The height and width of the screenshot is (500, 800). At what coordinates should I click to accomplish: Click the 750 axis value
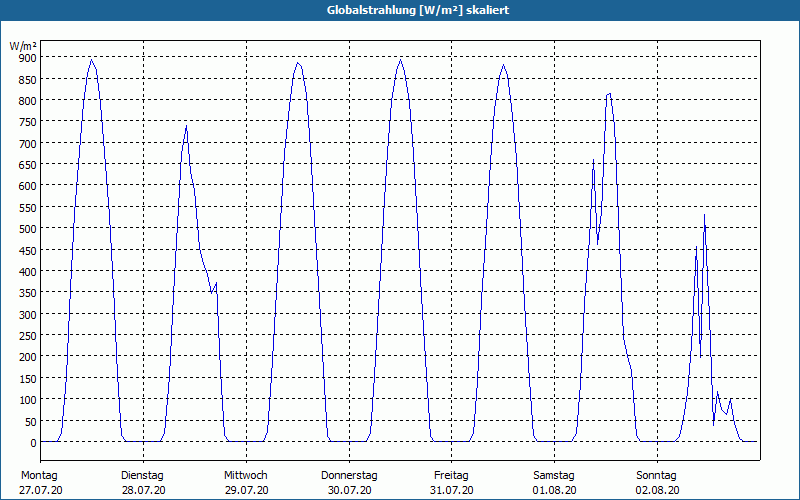28,122
